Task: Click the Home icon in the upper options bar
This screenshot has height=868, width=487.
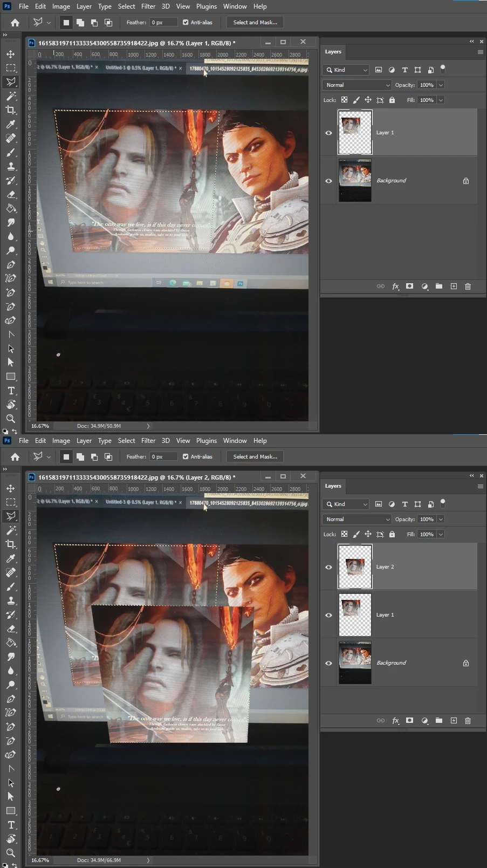Action: (15, 23)
